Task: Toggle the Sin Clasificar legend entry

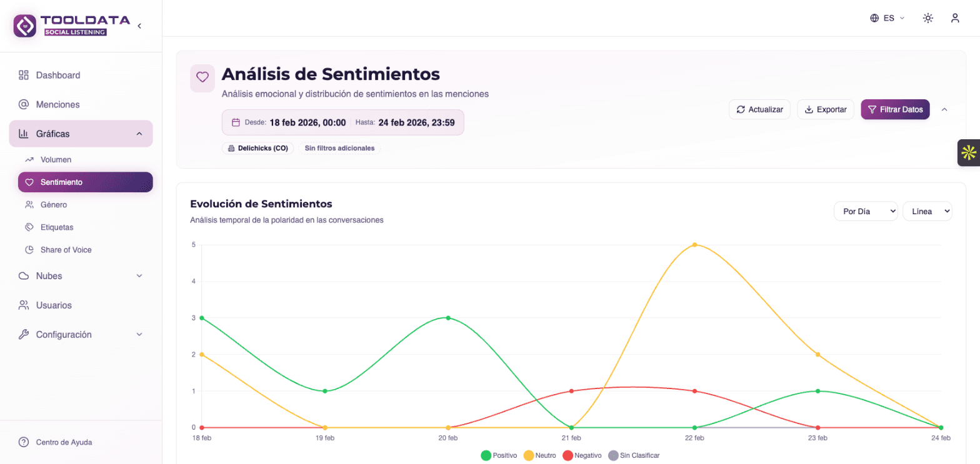Action: point(634,455)
